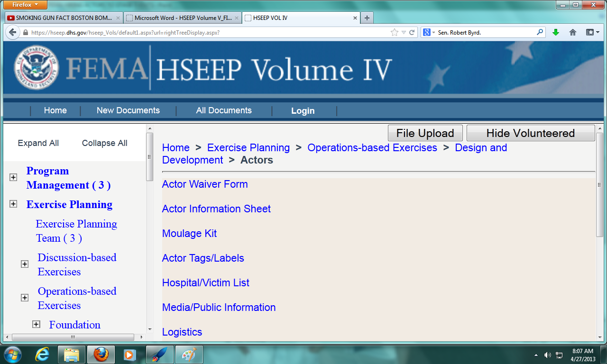Image resolution: width=607 pixels, height=364 pixels.
Task: Open the Actor Waiver Form link
Action: pyautogui.click(x=205, y=184)
